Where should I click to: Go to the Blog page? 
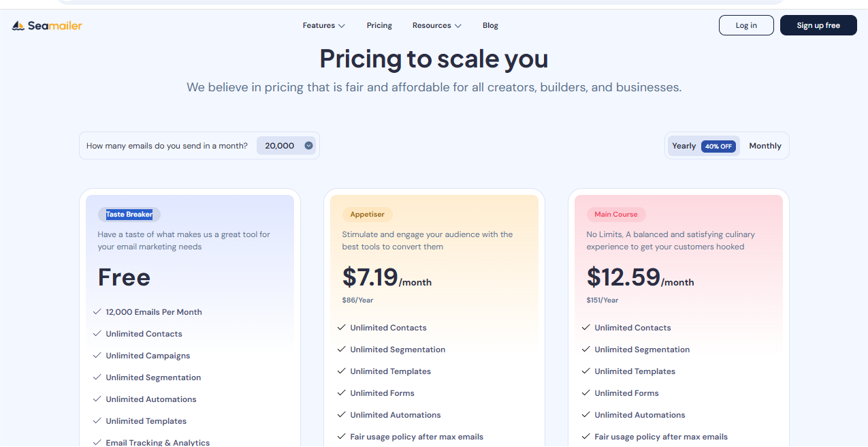(x=490, y=26)
